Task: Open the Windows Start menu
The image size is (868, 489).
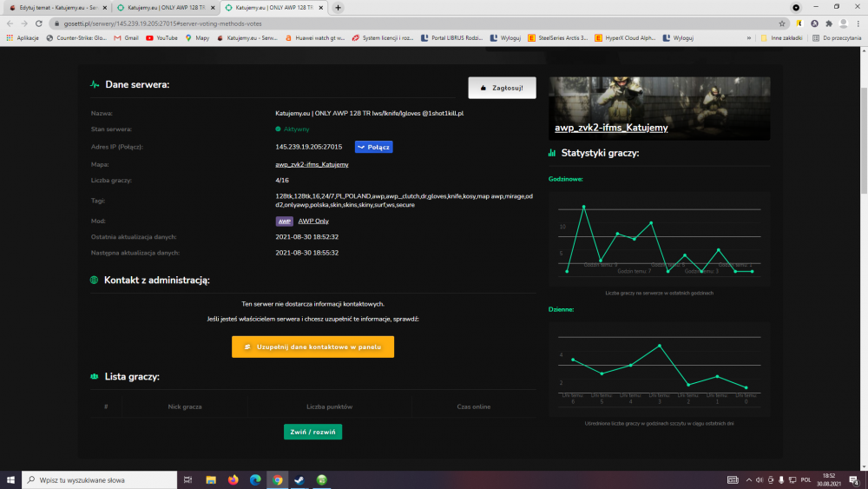Action: pos(10,479)
